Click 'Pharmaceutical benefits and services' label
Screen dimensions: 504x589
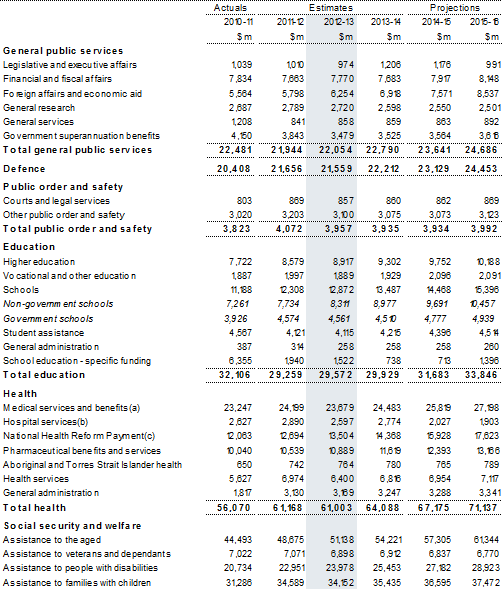coord(82,451)
